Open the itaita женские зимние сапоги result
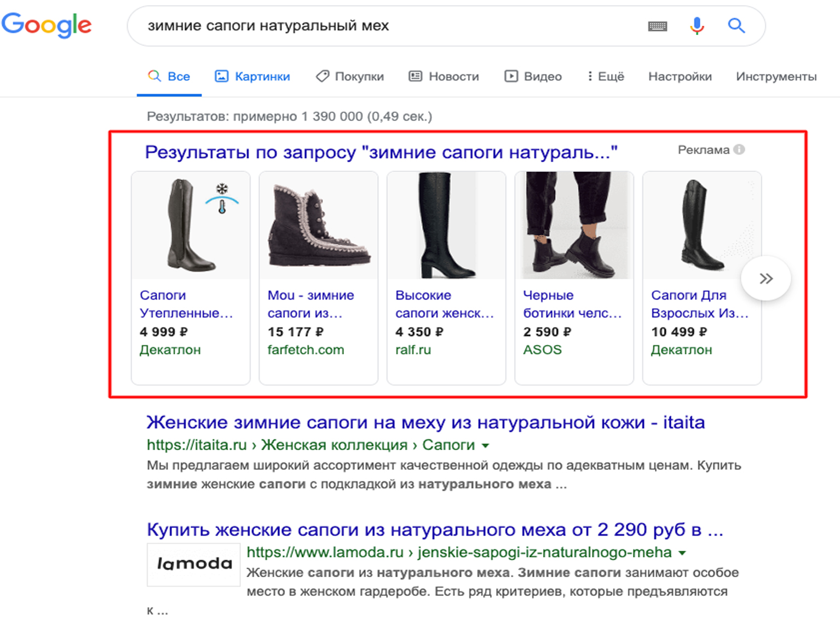This screenshot has width=840, height=627. 425,423
